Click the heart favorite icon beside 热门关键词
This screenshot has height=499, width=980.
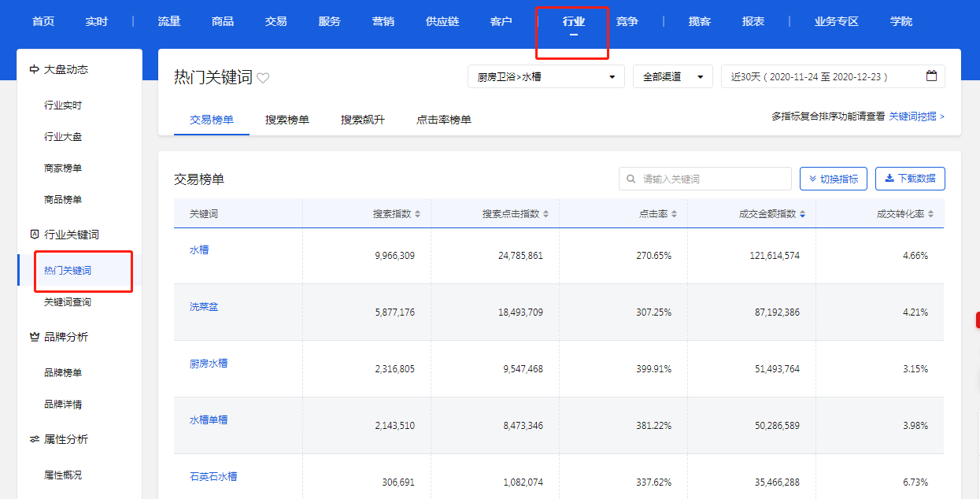pos(263,78)
